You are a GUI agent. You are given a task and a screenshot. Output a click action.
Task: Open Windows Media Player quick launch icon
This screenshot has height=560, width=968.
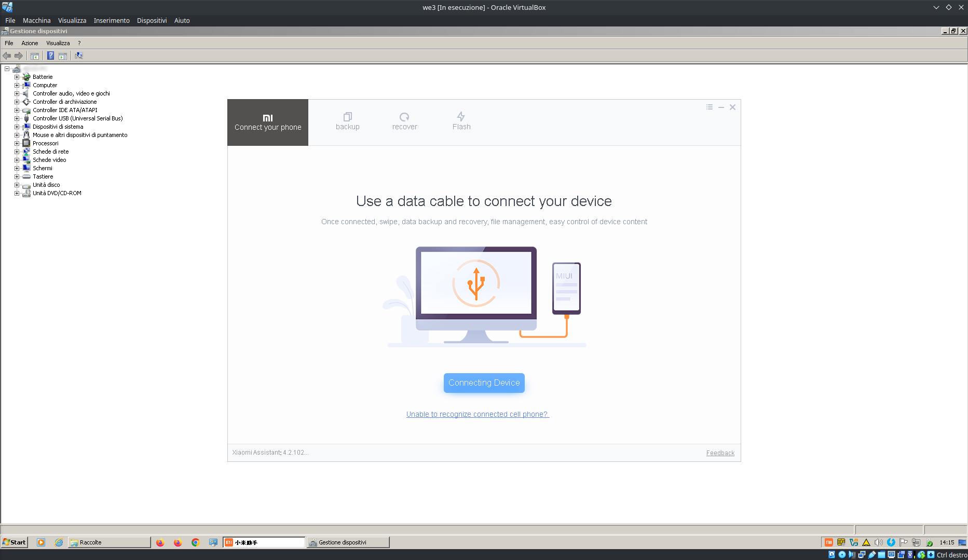coord(41,542)
